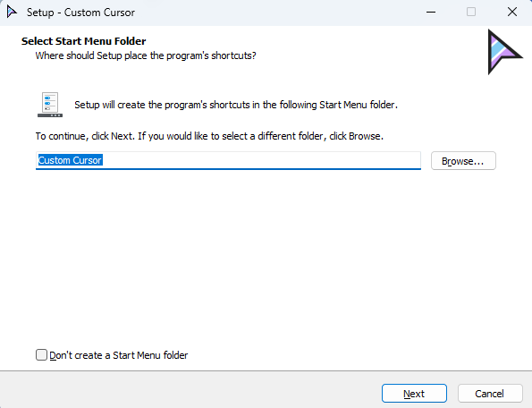532x408 pixels.
Task: Click the "Setup - Custom Cursor" title bar text
Action: click(x=80, y=13)
